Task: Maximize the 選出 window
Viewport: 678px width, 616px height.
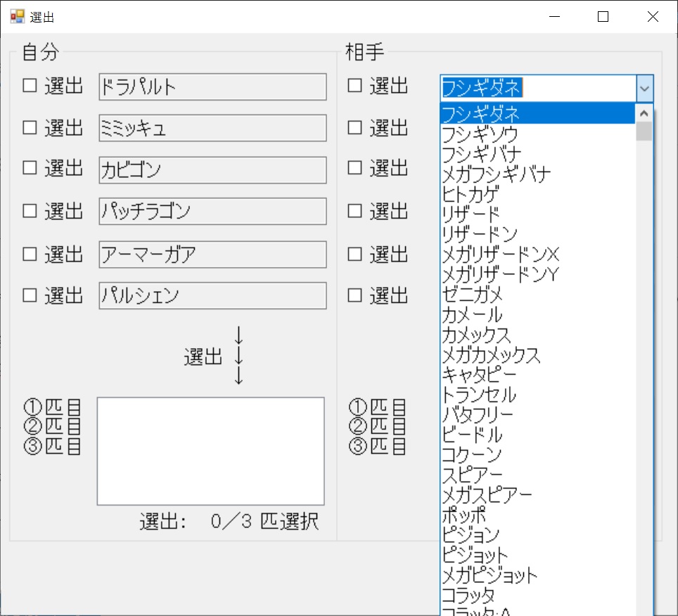Action: pos(603,16)
